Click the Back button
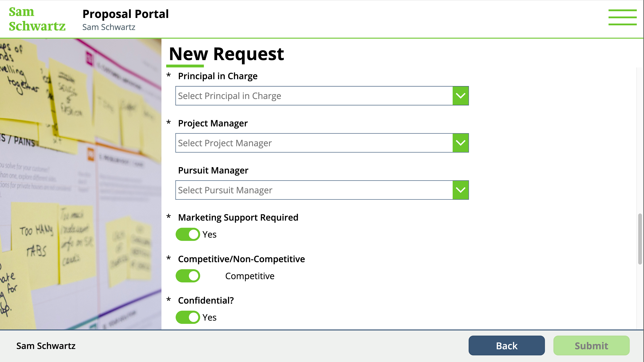Image resolution: width=644 pixels, height=362 pixels. tap(506, 346)
